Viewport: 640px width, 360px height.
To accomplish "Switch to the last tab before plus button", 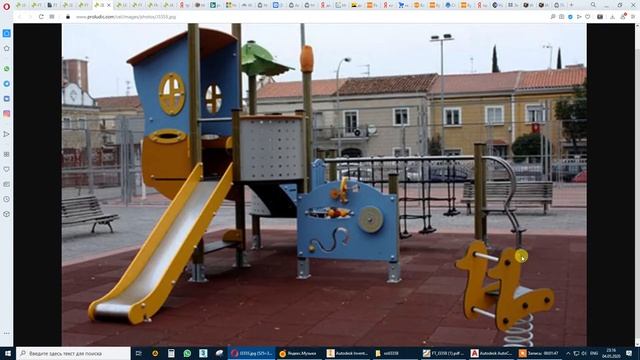I will click(x=559, y=5).
